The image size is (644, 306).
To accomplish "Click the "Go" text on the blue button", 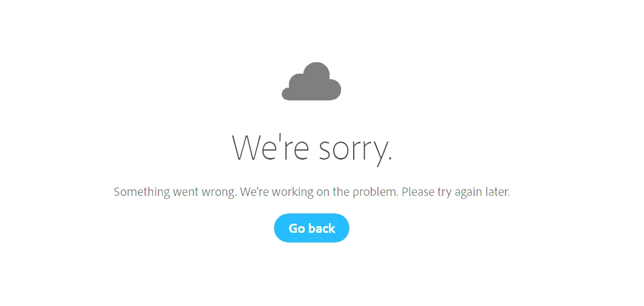I will click(x=296, y=229).
